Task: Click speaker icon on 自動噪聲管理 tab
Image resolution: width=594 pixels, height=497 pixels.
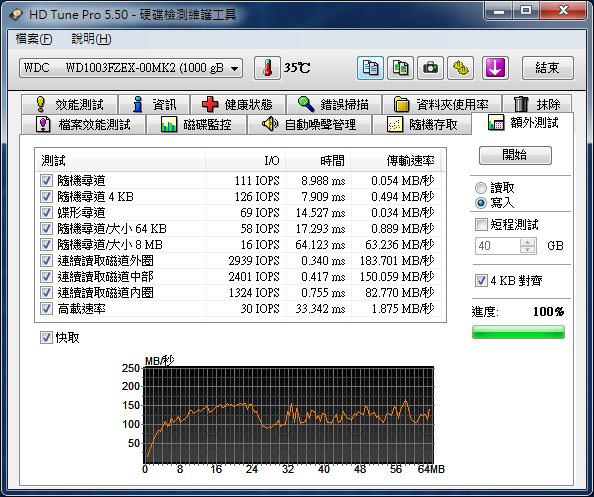Action: (x=270, y=124)
